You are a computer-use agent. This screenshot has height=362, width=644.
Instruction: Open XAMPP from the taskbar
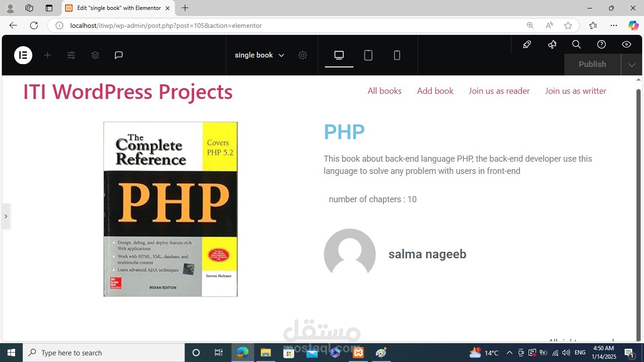coord(358,353)
